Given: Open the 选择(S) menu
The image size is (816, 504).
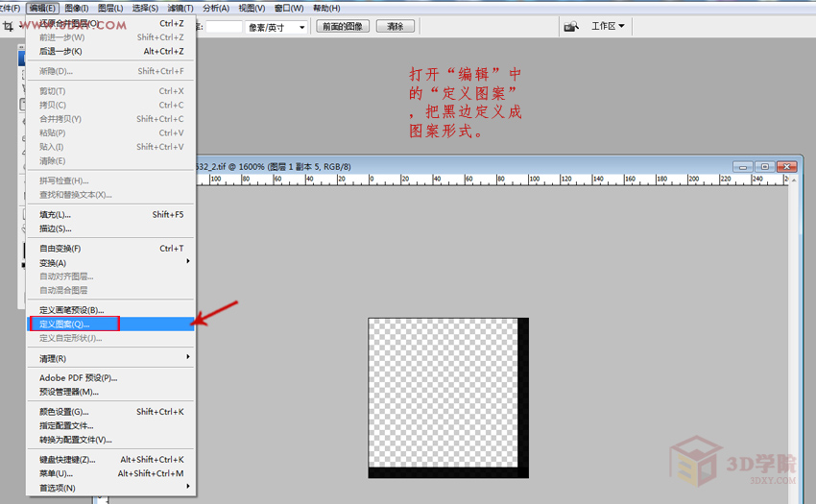Looking at the screenshot, I should coord(145,9).
